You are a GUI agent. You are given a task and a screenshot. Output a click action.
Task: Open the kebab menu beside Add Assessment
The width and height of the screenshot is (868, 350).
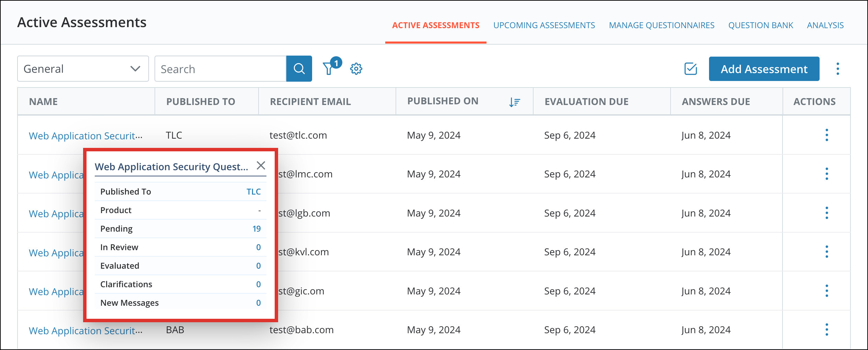pyautogui.click(x=838, y=69)
